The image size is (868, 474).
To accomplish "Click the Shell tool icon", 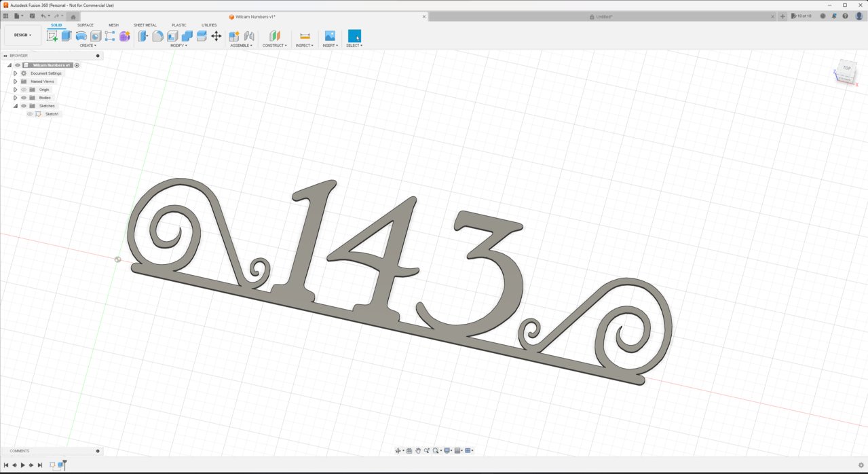I will coord(172,36).
